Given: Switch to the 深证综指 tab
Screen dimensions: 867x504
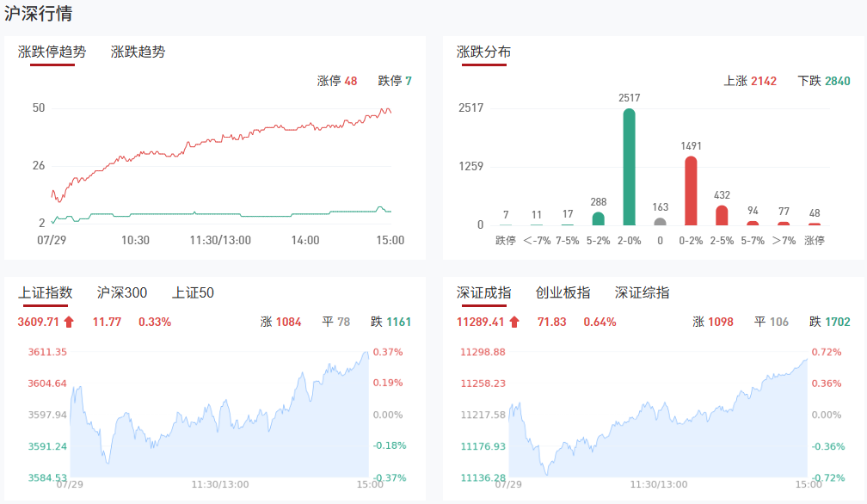Looking at the screenshot, I should (642, 293).
